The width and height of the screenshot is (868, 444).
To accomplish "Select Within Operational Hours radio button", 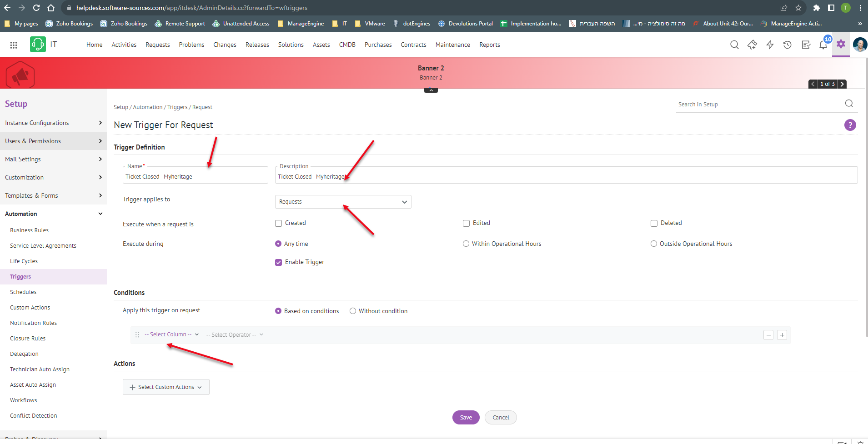I will tap(466, 244).
